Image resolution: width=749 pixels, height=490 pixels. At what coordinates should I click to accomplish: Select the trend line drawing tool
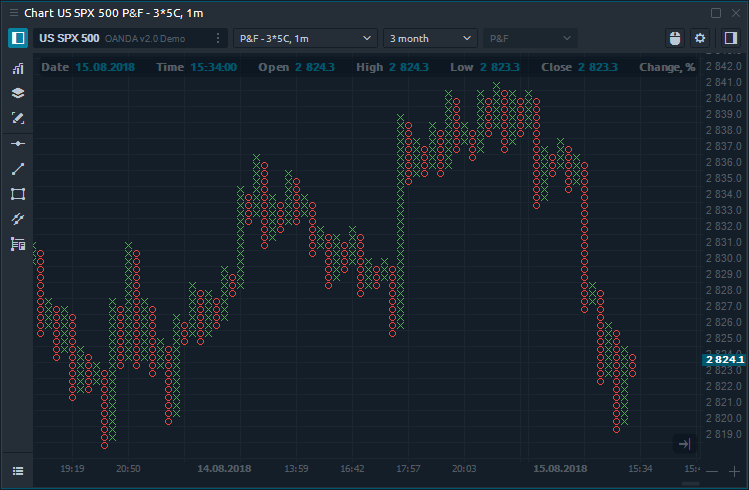click(x=18, y=169)
